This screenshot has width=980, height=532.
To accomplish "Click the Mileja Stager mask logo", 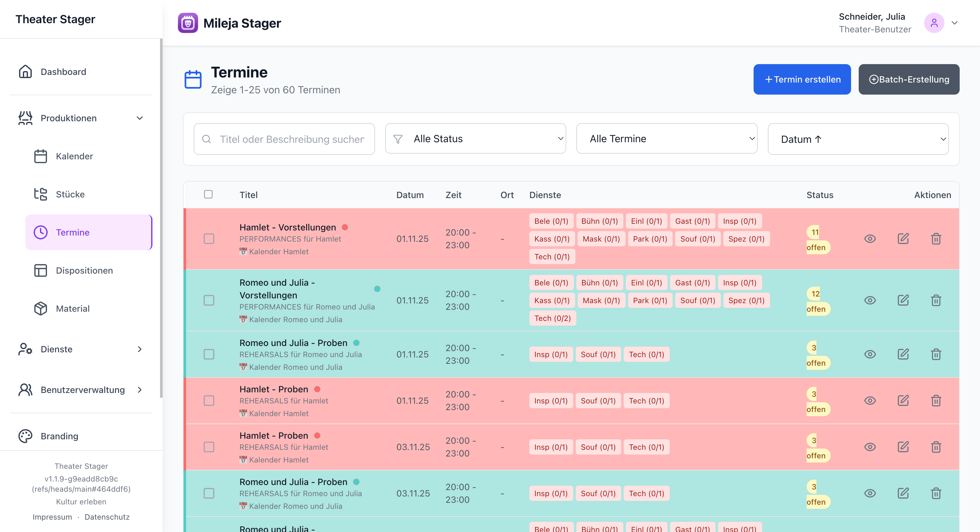I will pyautogui.click(x=188, y=23).
